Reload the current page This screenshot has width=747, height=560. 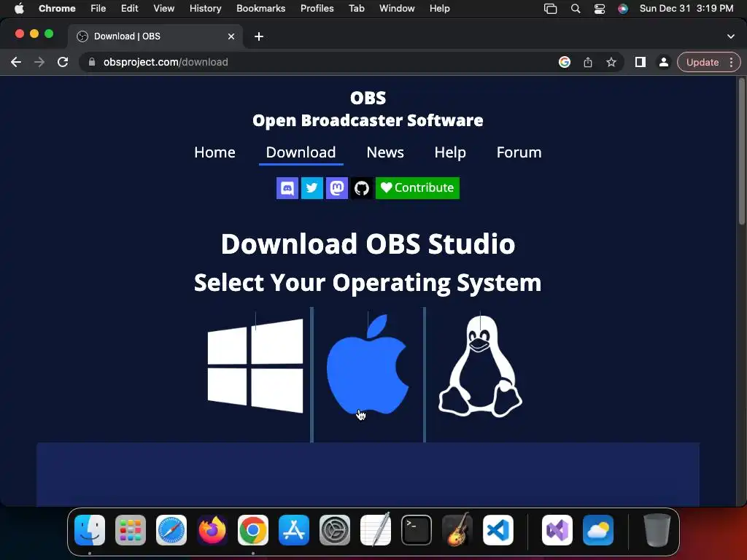tap(63, 63)
